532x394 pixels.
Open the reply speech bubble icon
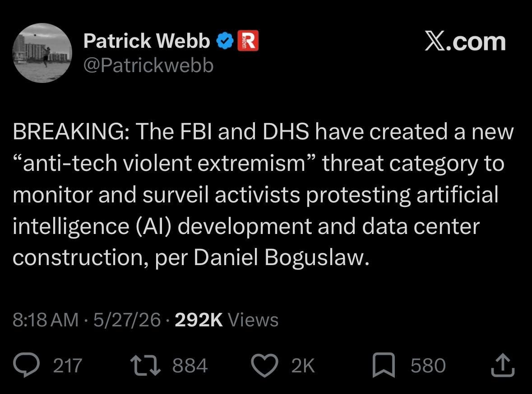tap(27, 365)
